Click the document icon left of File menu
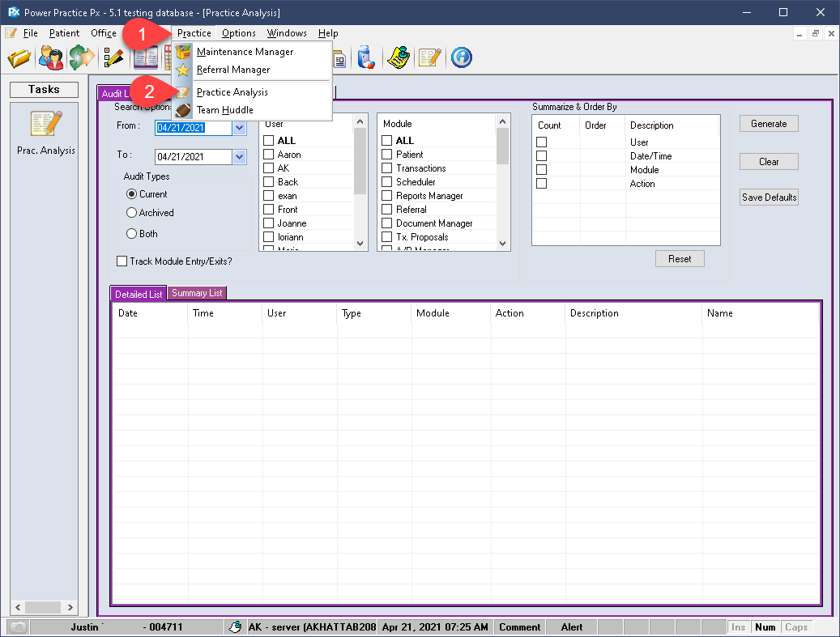Image resolution: width=840 pixels, height=637 pixels. point(11,33)
